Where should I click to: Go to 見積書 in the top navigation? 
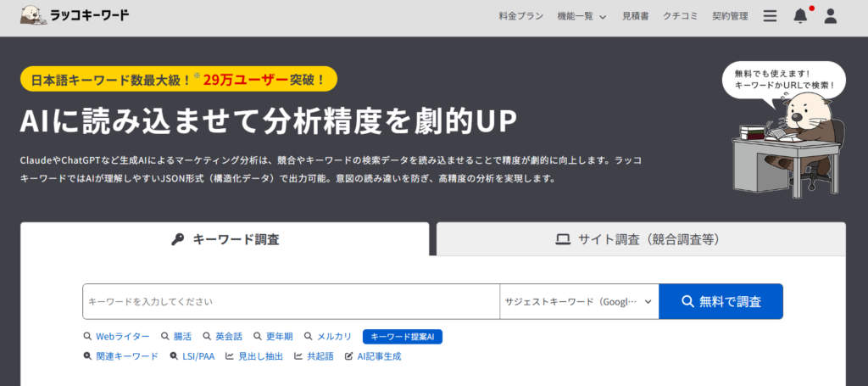635,16
